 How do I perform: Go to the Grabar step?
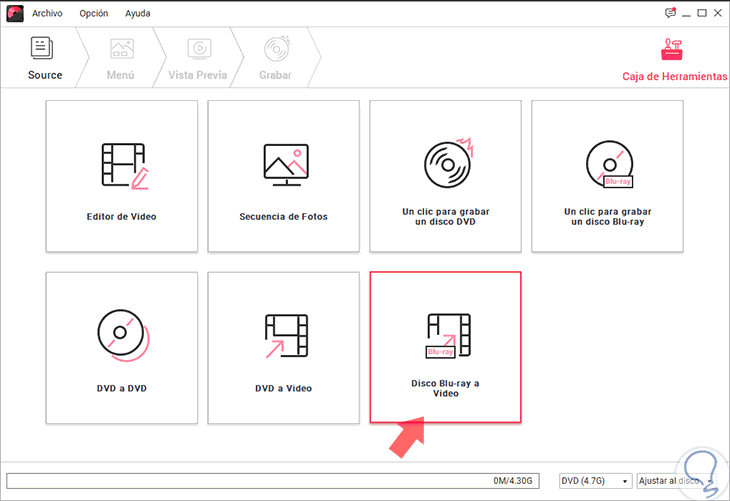pyautogui.click(x=276, y=58)
